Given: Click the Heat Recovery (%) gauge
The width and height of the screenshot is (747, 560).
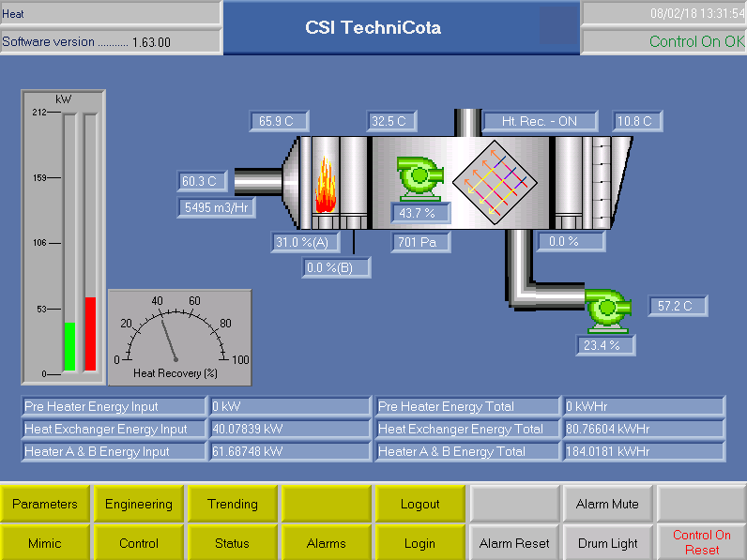Looking at the screenshot, I should 180,337.
